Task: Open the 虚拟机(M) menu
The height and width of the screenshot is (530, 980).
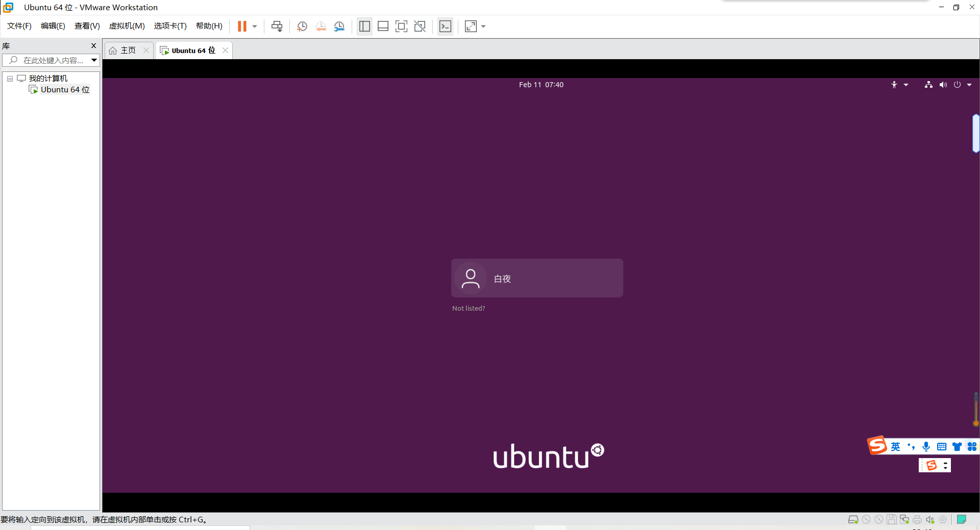Action: 127,26
